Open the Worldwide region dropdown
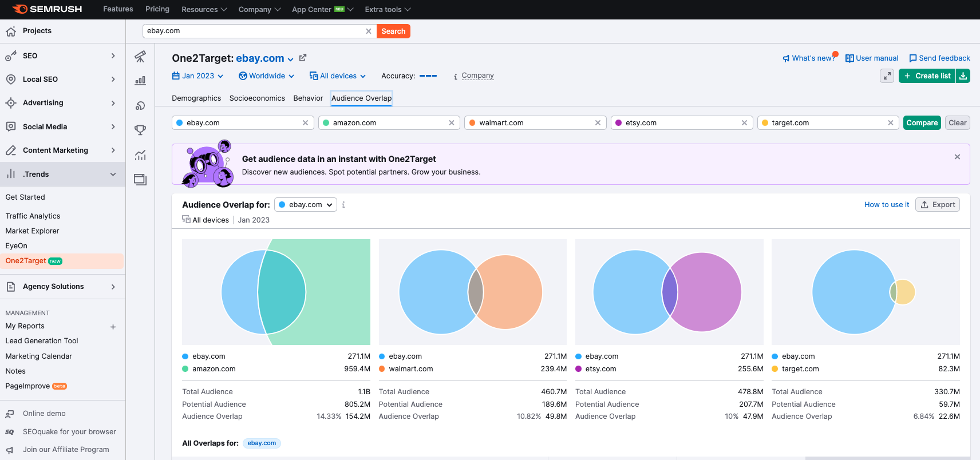980x460 pixels. tap(266, 76)
